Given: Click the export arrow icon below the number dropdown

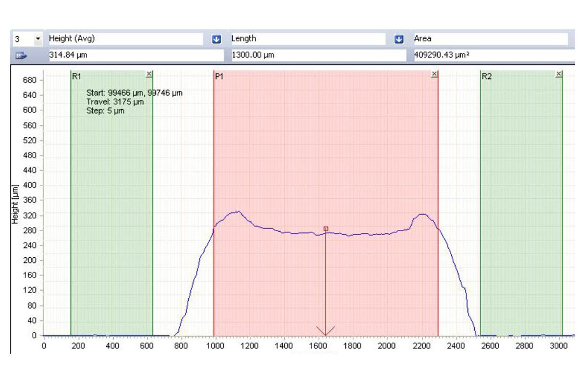Looking at the screenshot, I should click(x=21, y=56).
